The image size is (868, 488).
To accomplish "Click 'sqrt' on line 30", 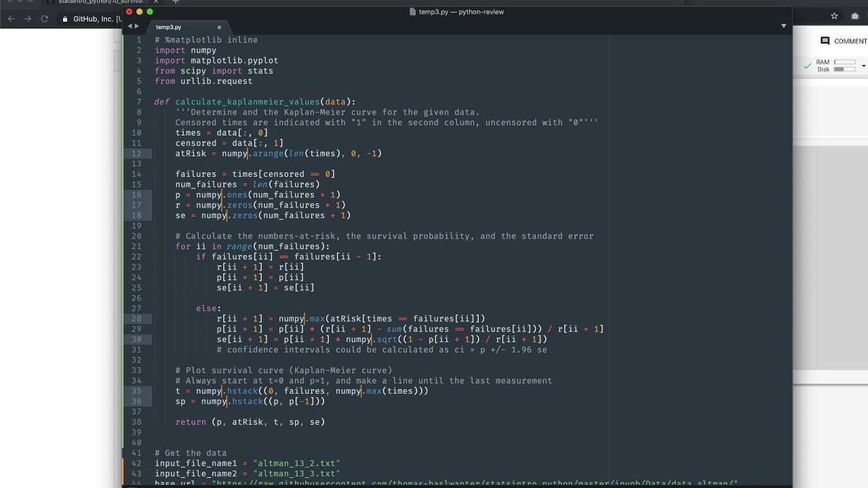I will [387, 339].
